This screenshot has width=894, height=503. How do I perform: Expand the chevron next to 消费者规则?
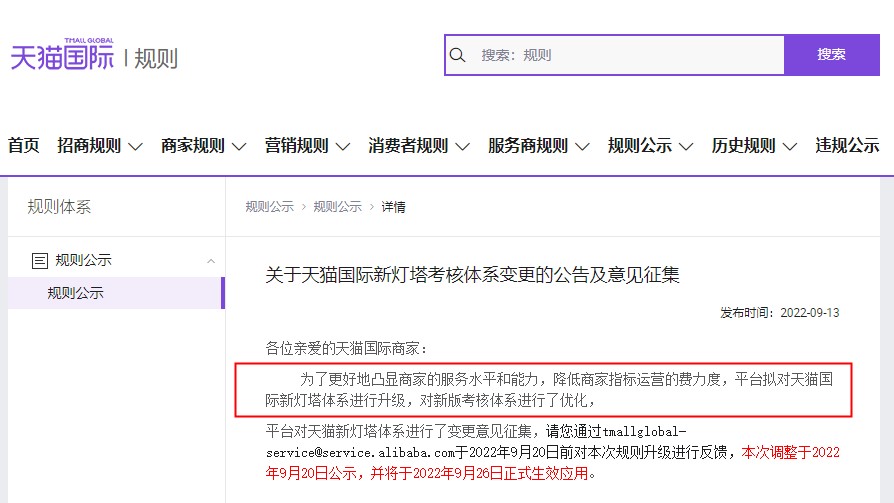462,147
